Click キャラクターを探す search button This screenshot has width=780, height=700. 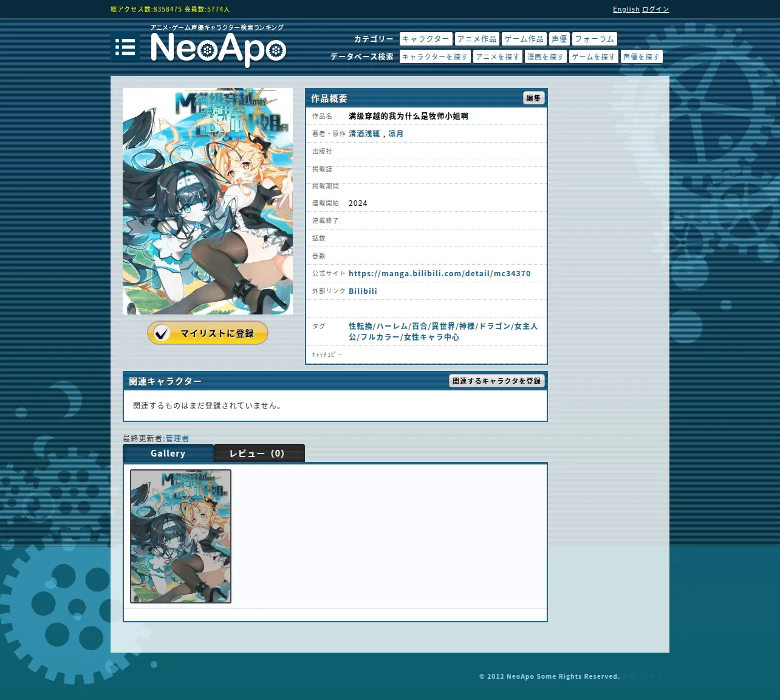(x=435, y=56)
